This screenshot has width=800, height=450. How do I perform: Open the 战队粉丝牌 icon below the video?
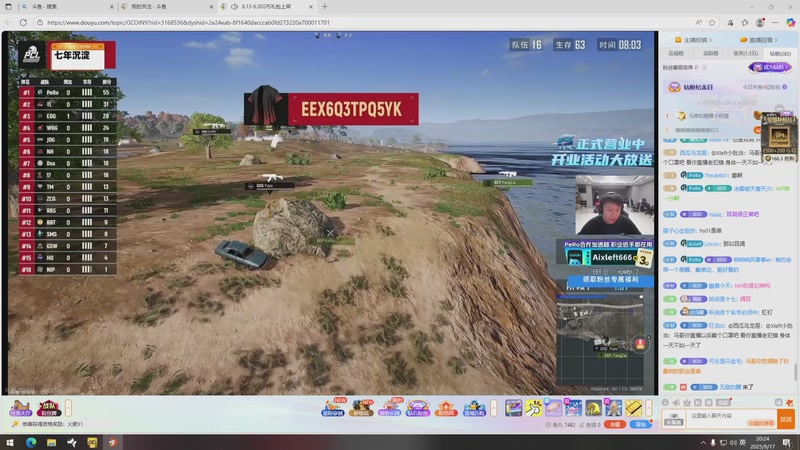pos(48,408)
